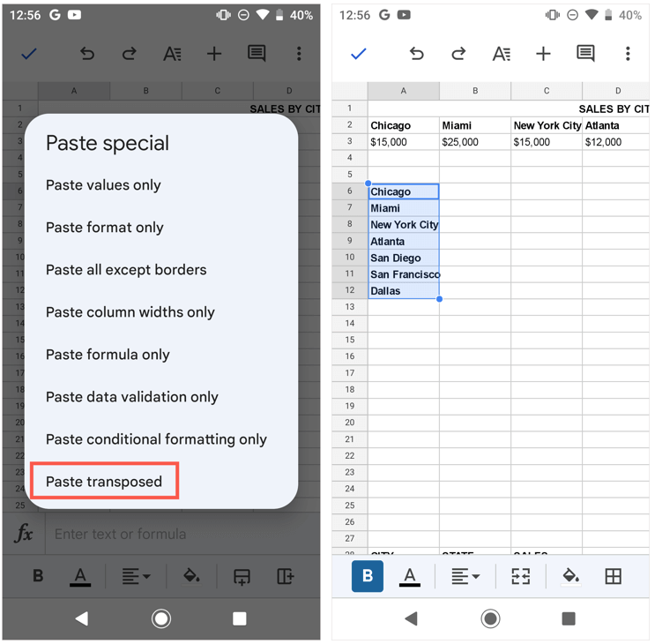Select the Dallas cell in row 12
This screenshot has width=655, height=644.
click(x=403, y=291)
